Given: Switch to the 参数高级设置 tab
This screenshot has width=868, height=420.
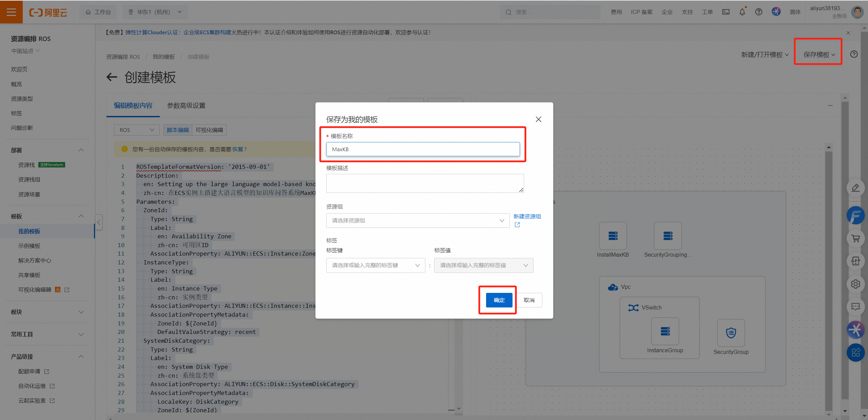Looking at the screenshot, I should click(186, 106).
